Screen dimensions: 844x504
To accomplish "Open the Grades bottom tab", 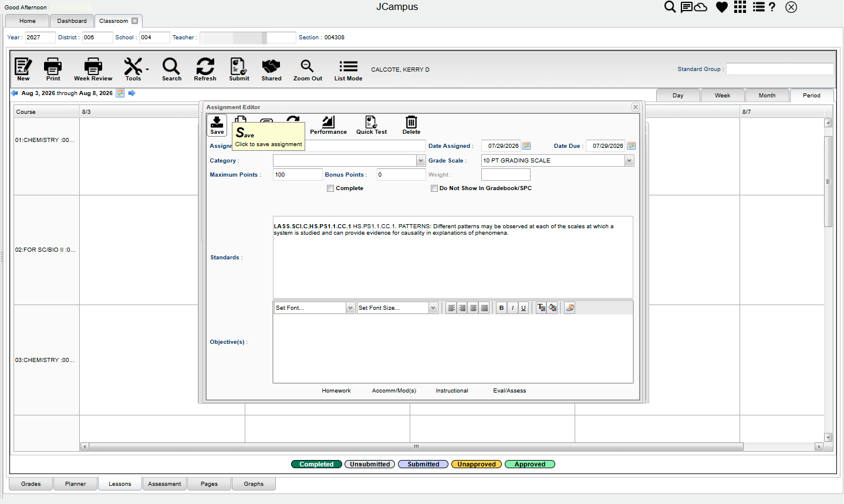I will 31,484.
